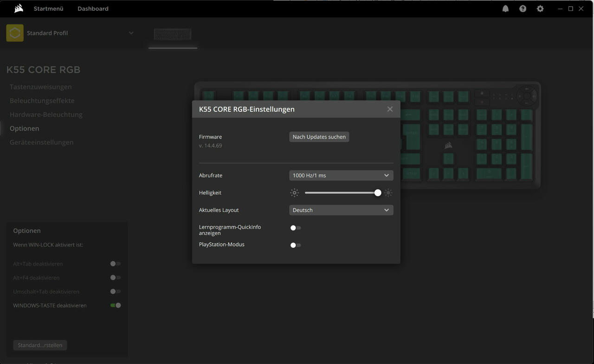Viewport: 594px width, 364px height.
Task: Select the K55 keyboard device thumbnail
Action: click(x=173, y=34)
